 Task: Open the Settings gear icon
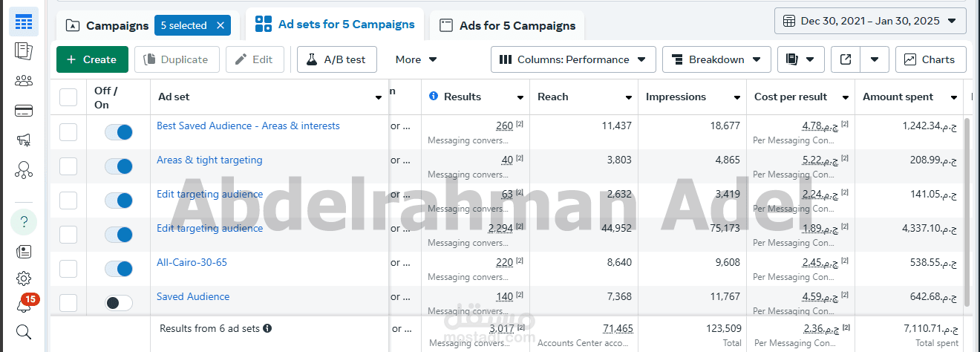click(x=24, y=278)
